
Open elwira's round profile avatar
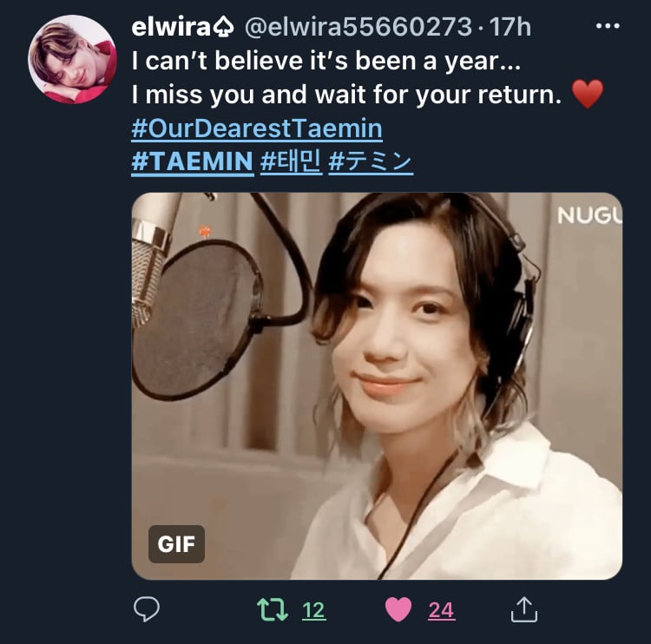coord(72,60)
